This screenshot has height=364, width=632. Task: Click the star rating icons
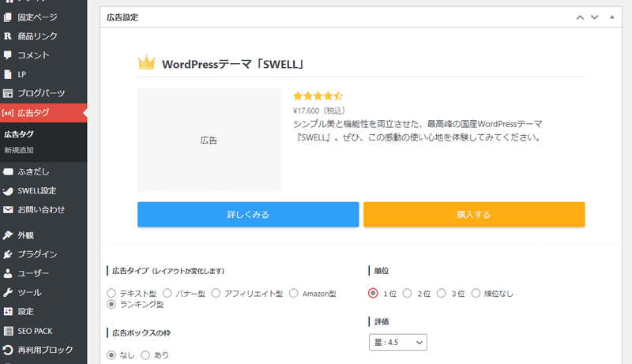tap(318, 96)
